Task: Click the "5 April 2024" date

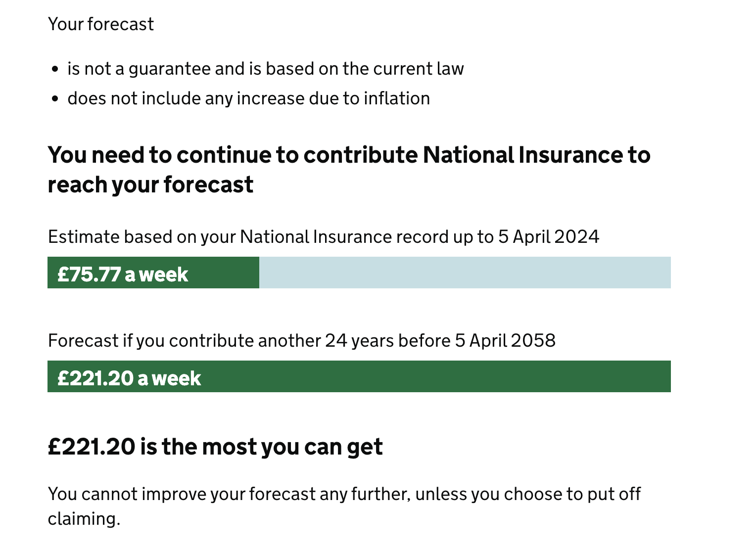Action: 549,237
